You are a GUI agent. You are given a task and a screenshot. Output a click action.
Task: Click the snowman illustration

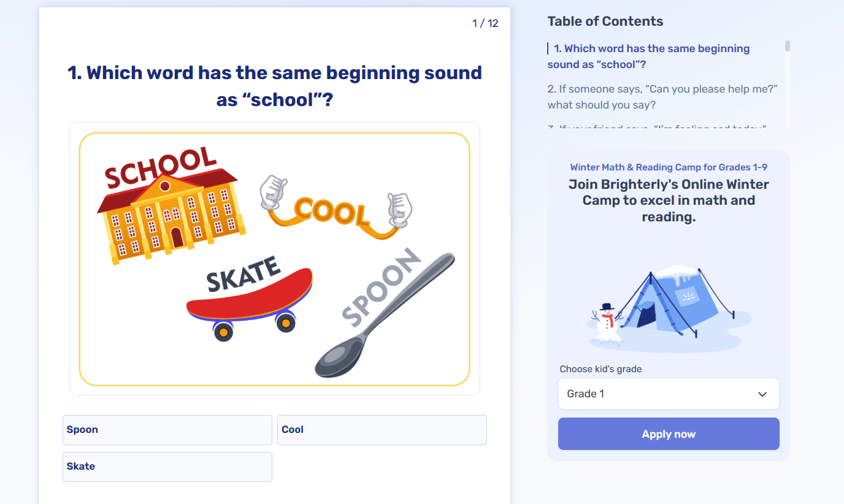click(607, 322)
